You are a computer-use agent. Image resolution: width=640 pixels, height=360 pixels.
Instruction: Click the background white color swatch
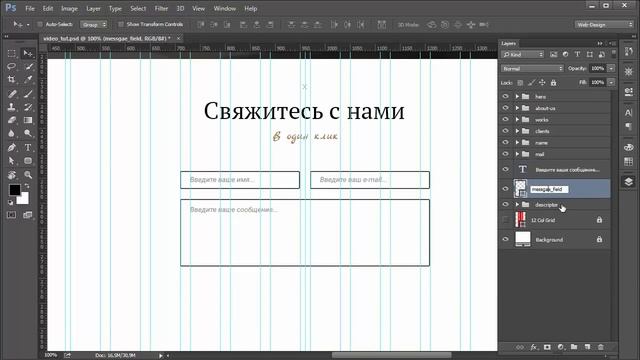coord(24,199)
